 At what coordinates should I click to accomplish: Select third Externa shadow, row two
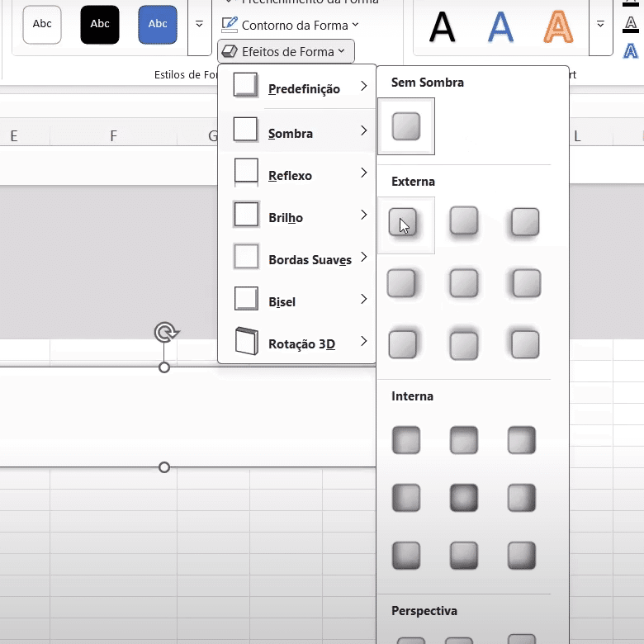[525, 283]
